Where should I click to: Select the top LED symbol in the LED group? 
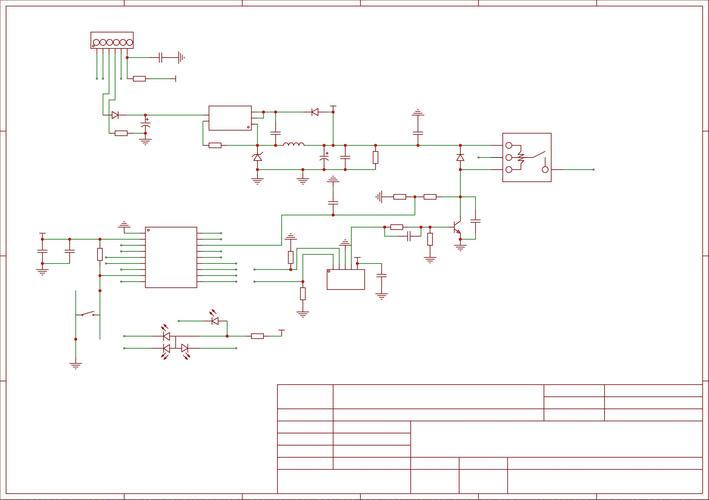tap(214, 321)
